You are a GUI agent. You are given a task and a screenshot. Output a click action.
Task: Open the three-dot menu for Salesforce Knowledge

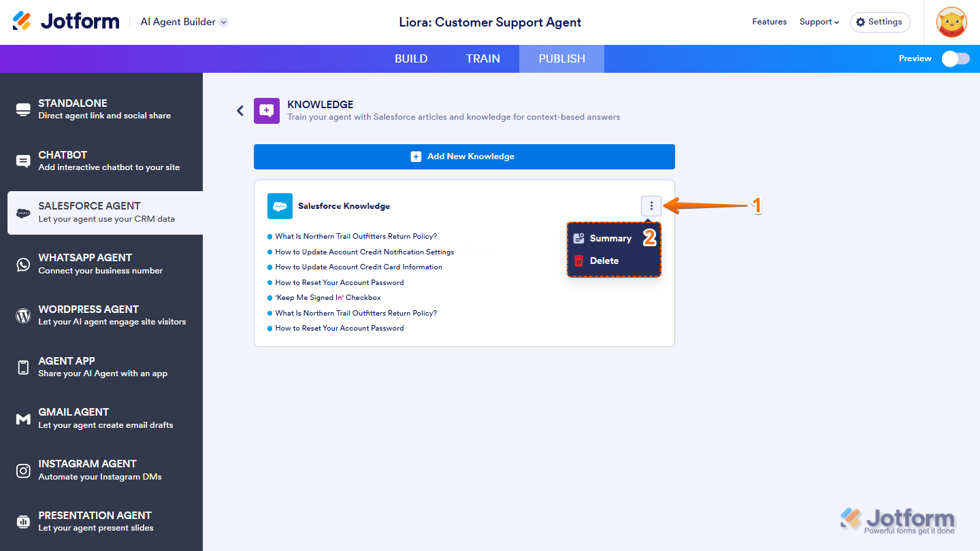651,205
